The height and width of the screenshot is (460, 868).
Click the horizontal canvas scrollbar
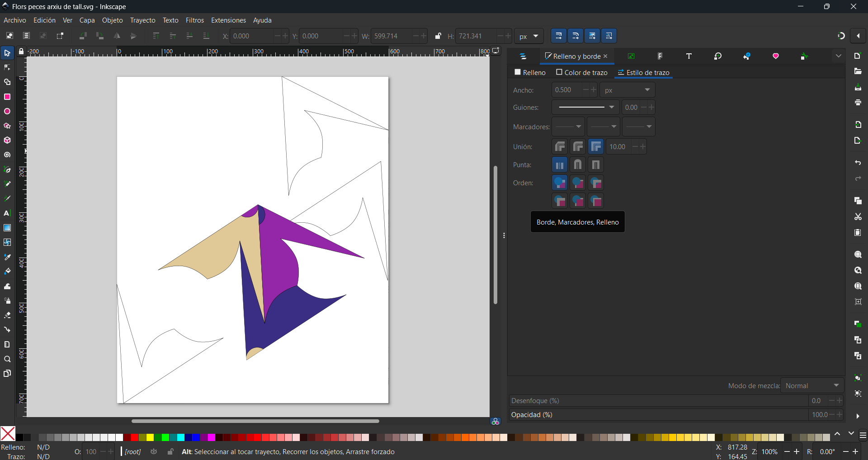(255, 421)
